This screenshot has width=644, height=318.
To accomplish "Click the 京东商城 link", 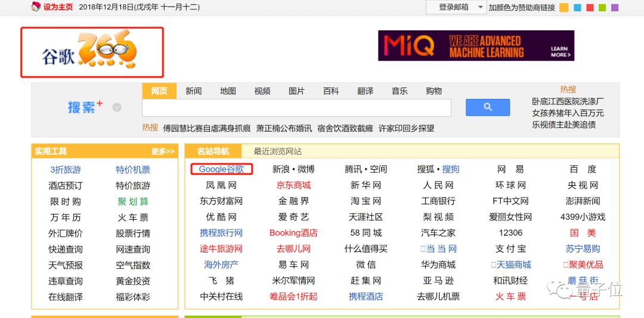I will tap(293, 185).
